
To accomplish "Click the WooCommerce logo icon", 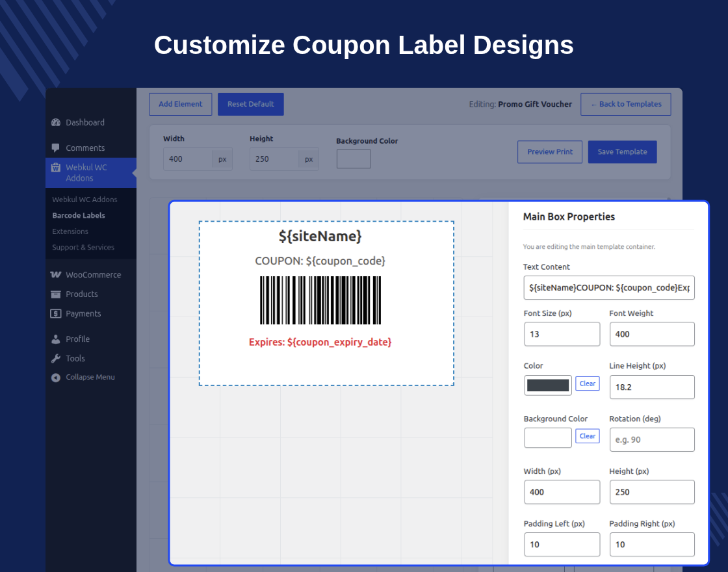I will pos(56,274).
